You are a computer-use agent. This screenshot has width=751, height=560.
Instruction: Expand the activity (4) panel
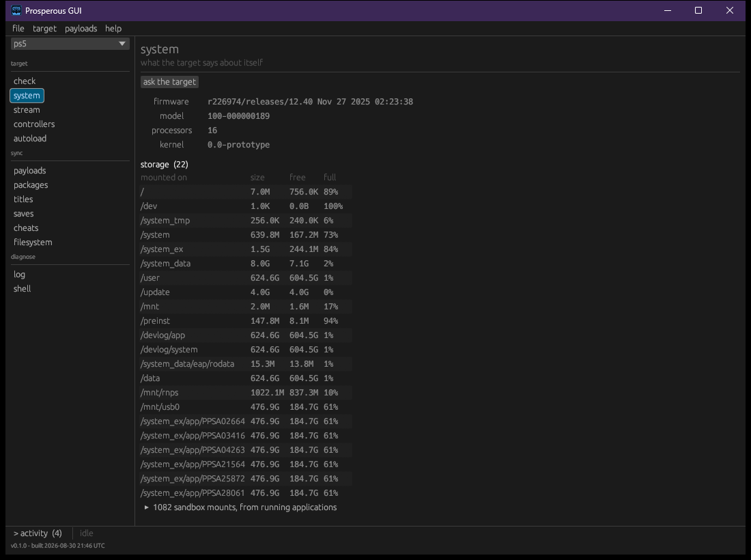[x=38, y=533]
